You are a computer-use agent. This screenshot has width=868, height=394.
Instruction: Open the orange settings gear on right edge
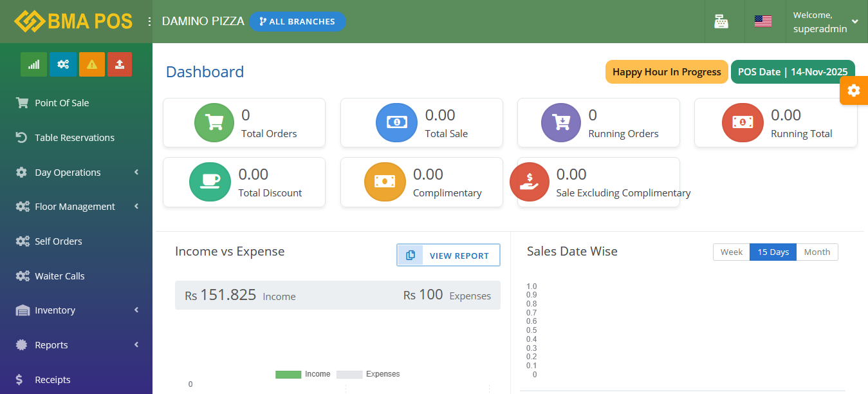tap(854, 91)
